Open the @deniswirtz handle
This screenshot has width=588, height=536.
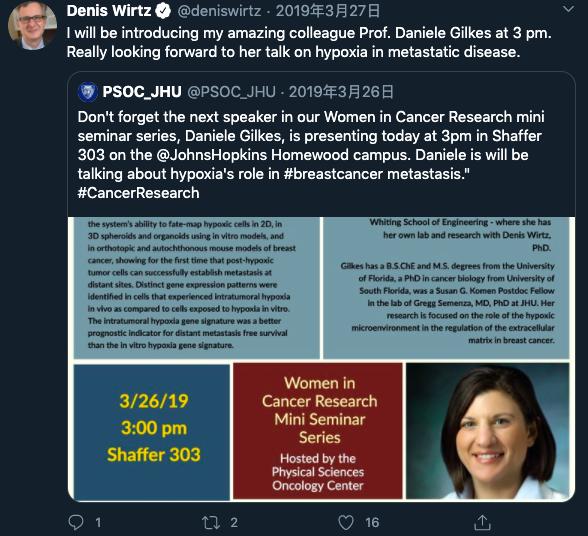[x=219, y=11]
